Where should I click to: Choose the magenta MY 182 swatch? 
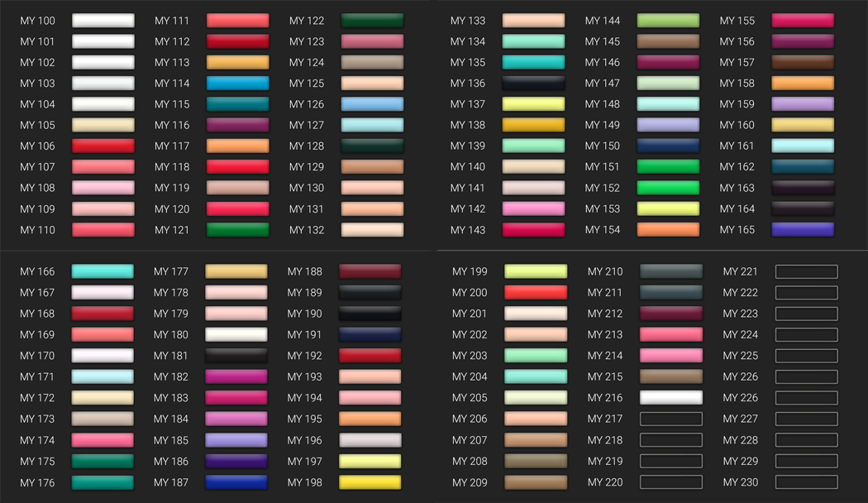(x=236, y=376)
